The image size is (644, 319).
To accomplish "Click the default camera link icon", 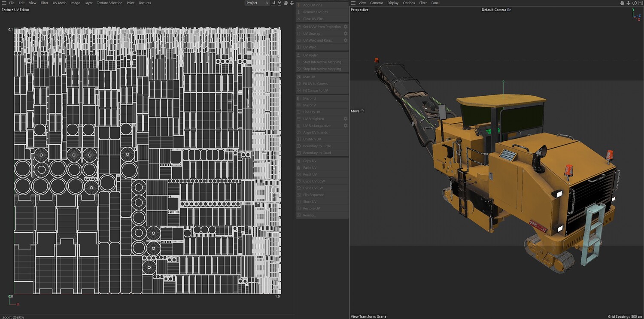I will point(509,9).
